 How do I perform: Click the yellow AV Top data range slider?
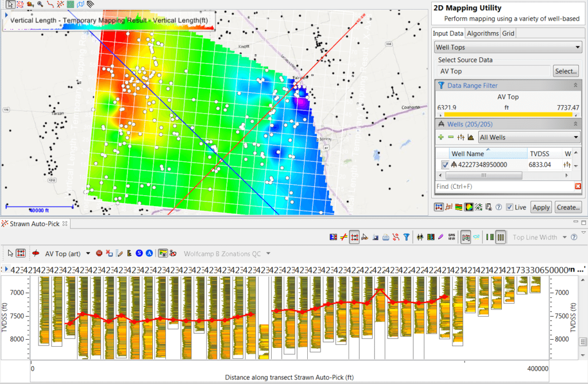(x=508, y=114)
